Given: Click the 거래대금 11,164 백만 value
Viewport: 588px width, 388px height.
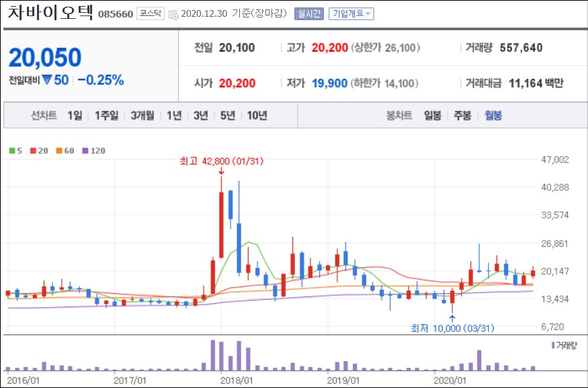Looking at the screenshot, I should pos(536,83).
